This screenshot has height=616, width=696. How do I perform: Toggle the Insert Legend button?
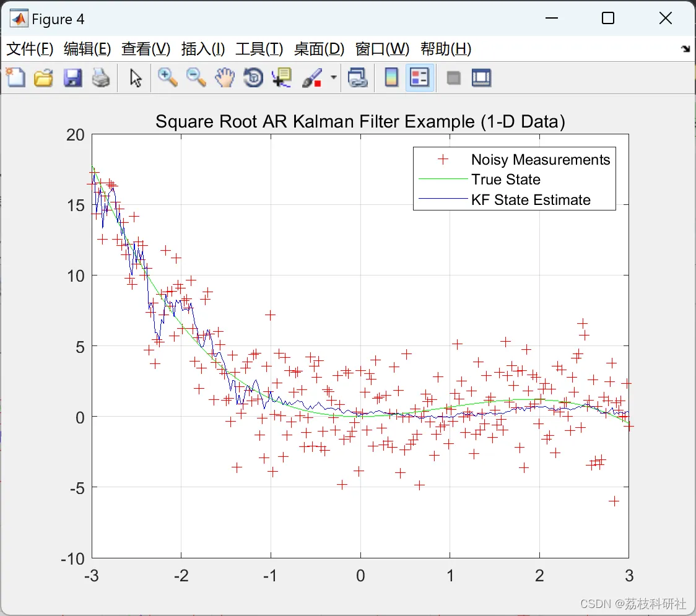tap(419, 77)
